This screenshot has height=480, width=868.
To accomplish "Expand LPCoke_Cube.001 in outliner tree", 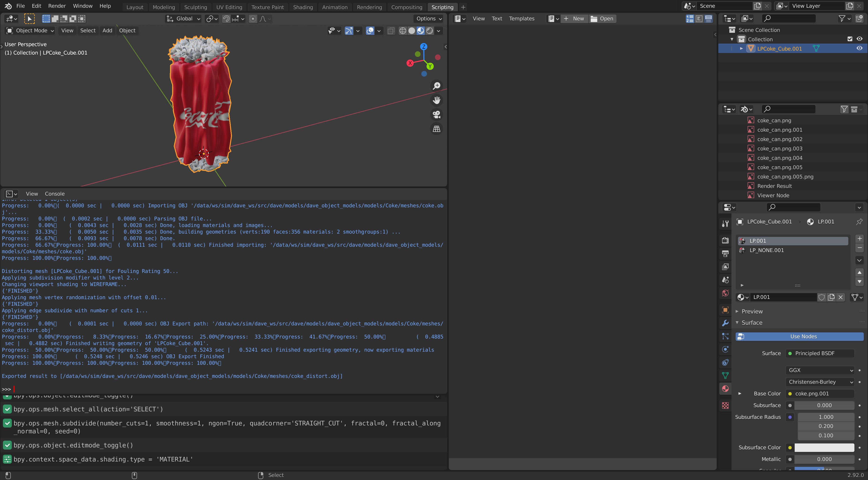I will 741,48.
